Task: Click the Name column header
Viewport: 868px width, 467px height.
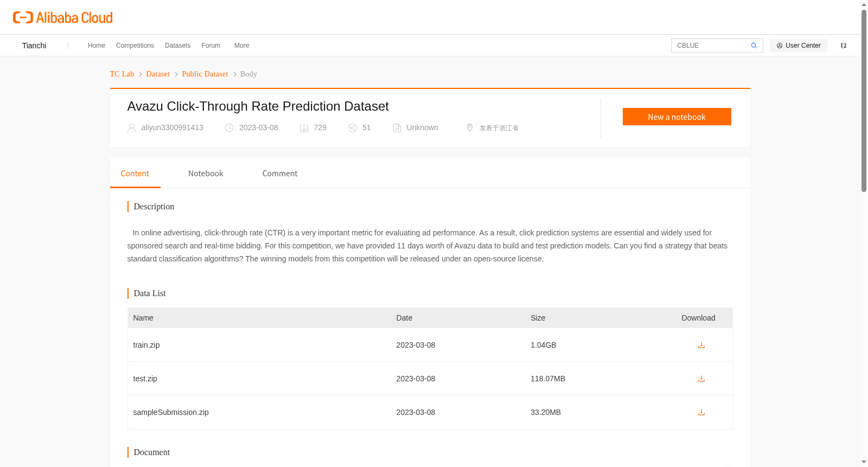Action: 143,318
